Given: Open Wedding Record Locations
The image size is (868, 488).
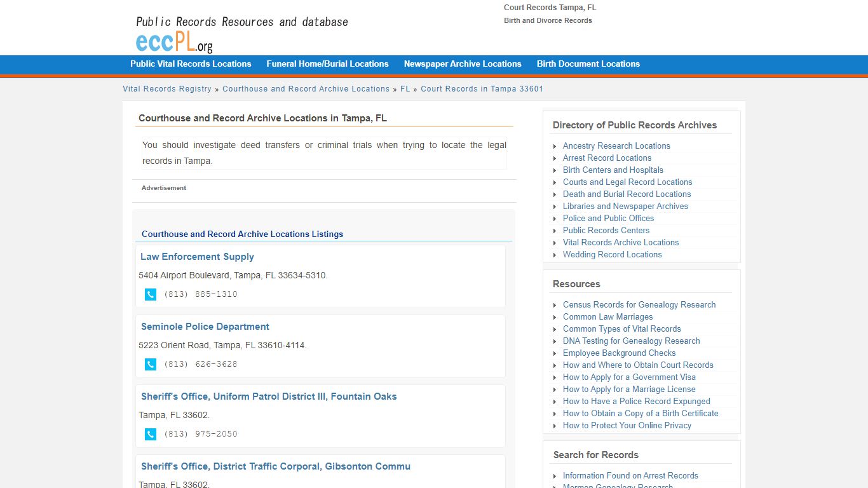Looking at the screenshot, I should coord(612,255).
